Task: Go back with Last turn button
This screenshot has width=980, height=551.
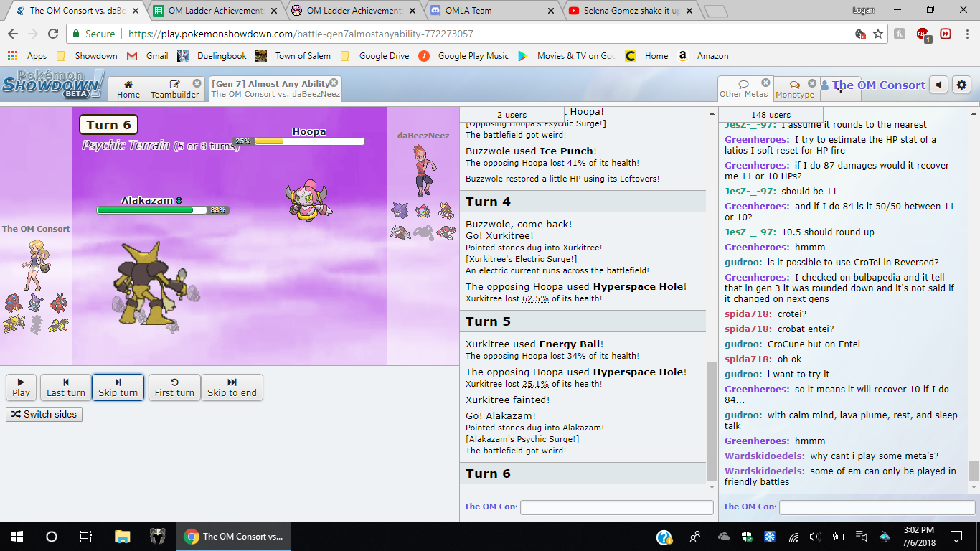Action: point(66,387)
